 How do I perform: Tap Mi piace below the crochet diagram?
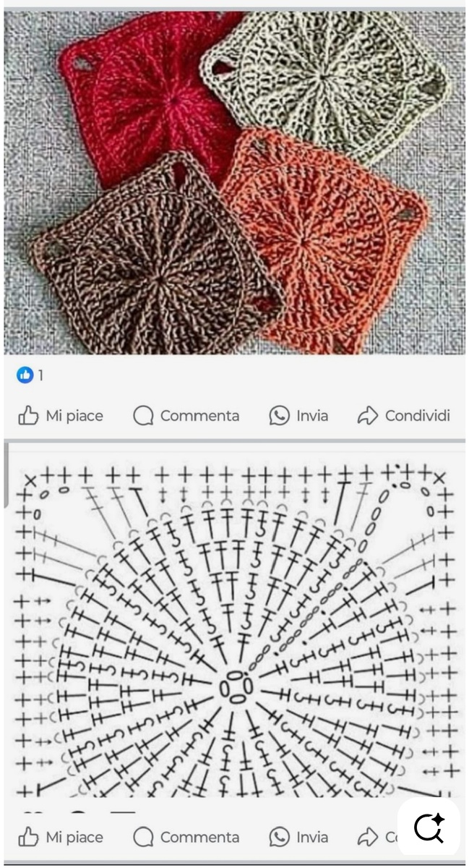pyautogui.click(x=61, y=837)
